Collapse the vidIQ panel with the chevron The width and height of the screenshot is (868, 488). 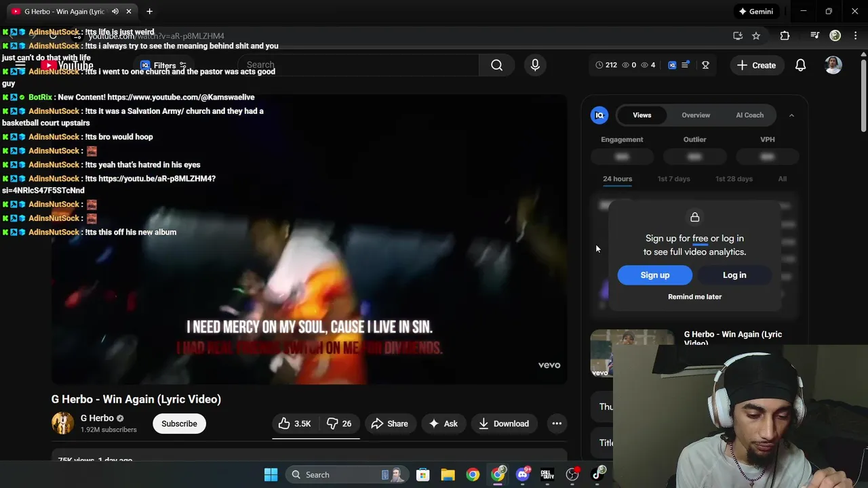791,115
